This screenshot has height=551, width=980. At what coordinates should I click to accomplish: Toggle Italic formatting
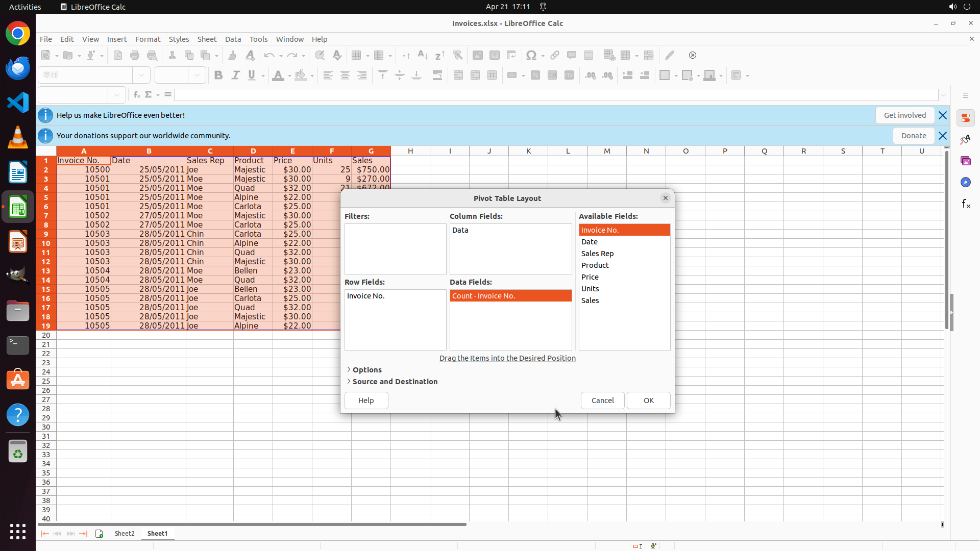[x=235, y=76]
